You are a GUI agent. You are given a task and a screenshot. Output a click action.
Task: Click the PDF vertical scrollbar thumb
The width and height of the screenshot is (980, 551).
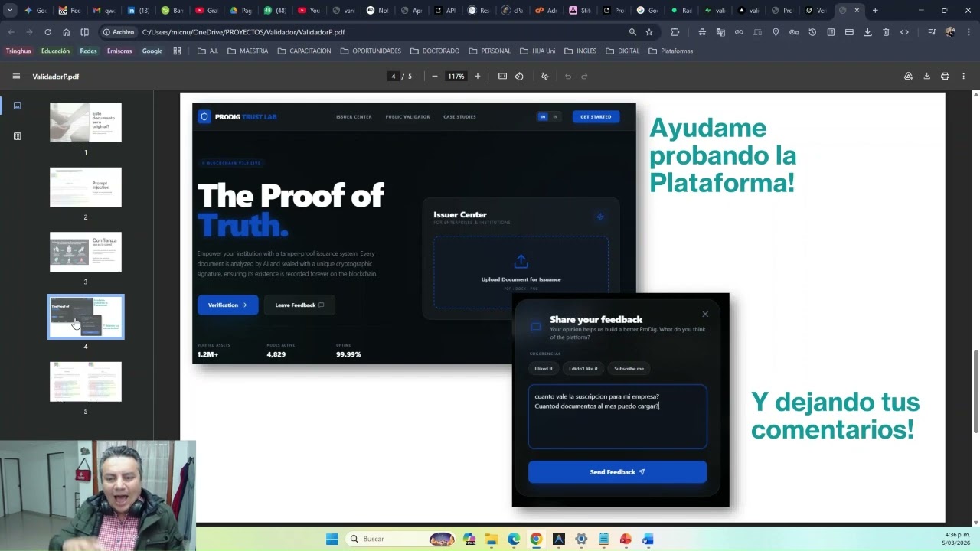[975, 390]
